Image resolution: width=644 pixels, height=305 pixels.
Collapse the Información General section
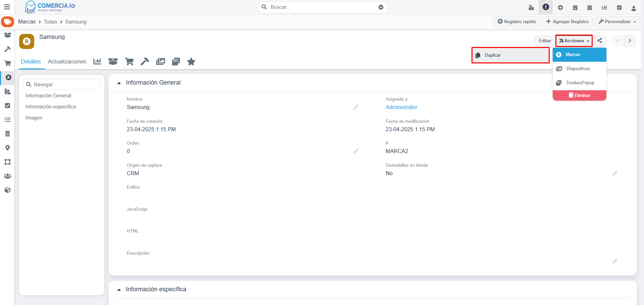click(119, 83)
